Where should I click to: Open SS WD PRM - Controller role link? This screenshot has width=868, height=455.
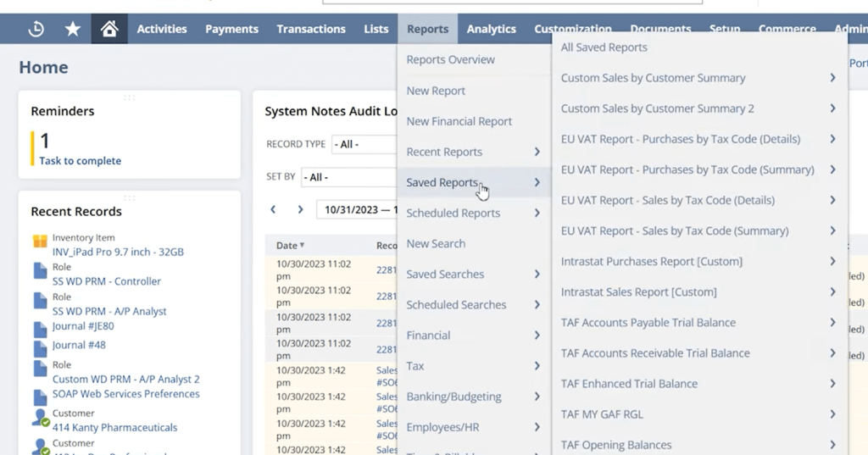(x=107, y=281)
